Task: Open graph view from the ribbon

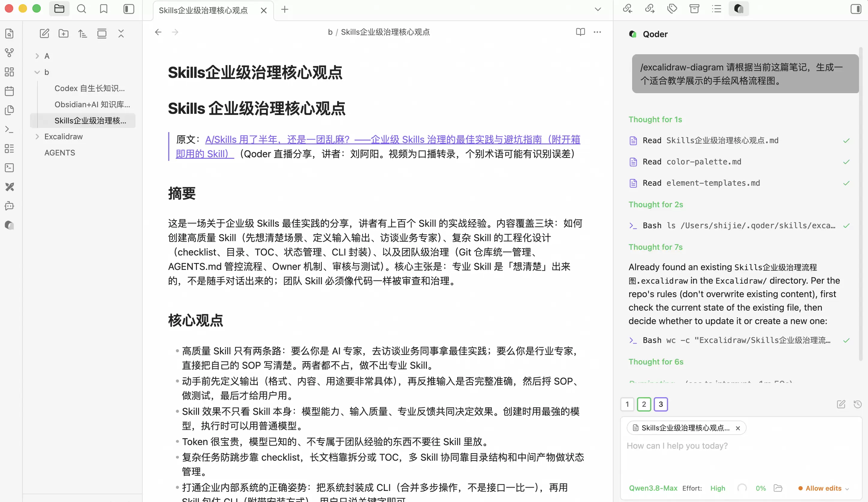Action: pyautogui.click(x=10, y=53)
